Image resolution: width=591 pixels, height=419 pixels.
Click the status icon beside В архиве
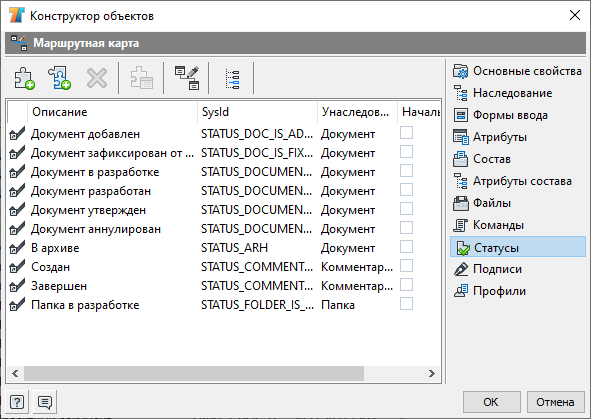pos(17,248)
